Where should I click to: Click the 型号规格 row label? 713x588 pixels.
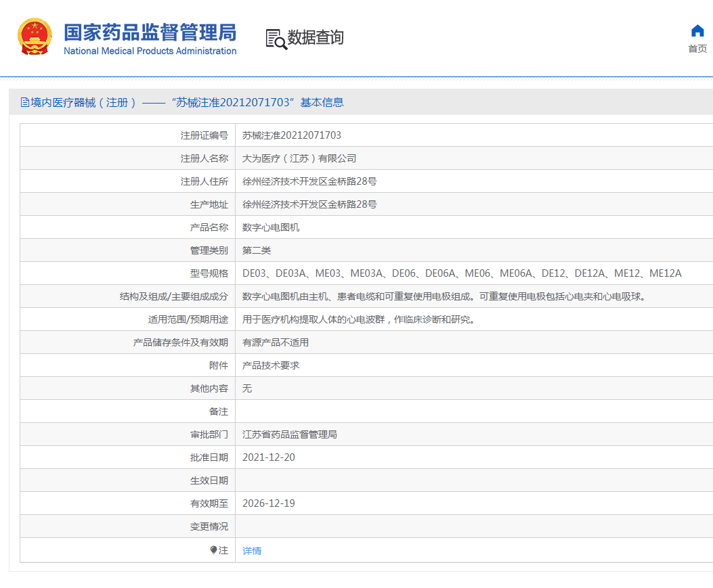(x=209, y=273)
